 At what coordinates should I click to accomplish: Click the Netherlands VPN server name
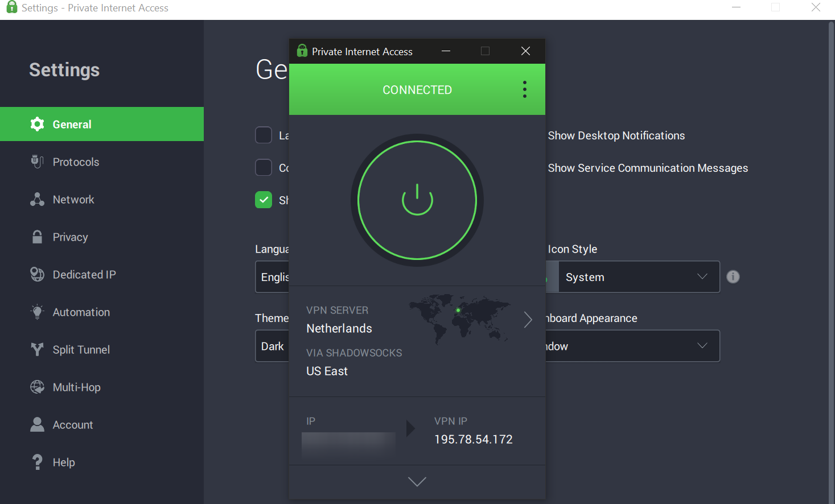click(339, 328)
